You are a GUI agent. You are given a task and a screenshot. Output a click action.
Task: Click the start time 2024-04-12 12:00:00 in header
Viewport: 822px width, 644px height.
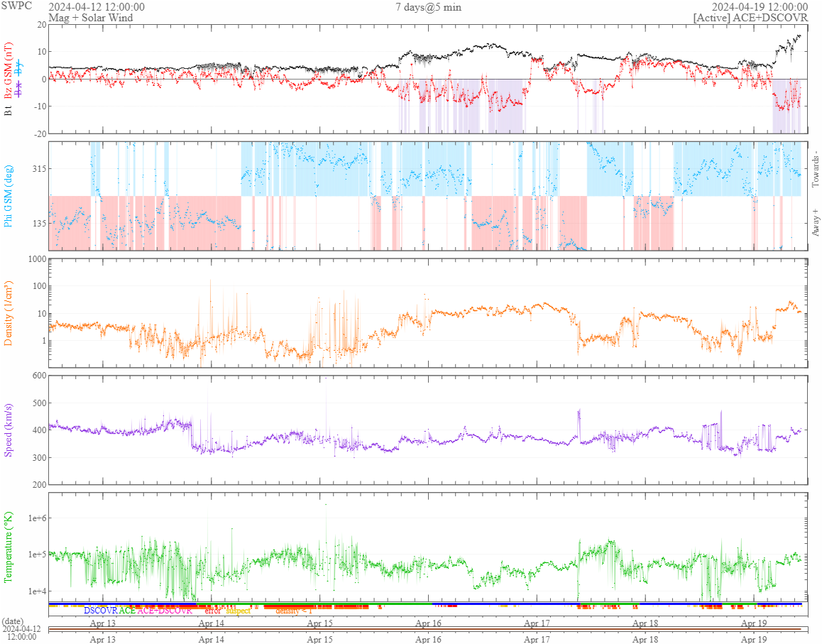click(x=97, y=7)
